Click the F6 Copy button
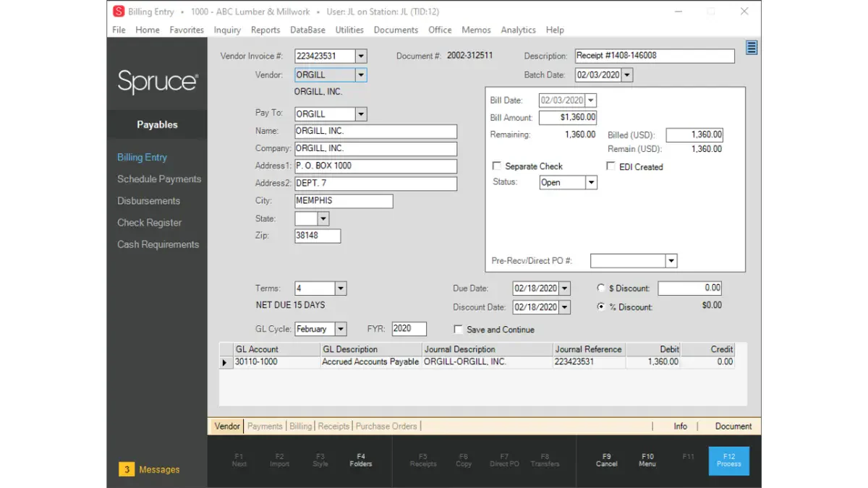 click(464, 461)
